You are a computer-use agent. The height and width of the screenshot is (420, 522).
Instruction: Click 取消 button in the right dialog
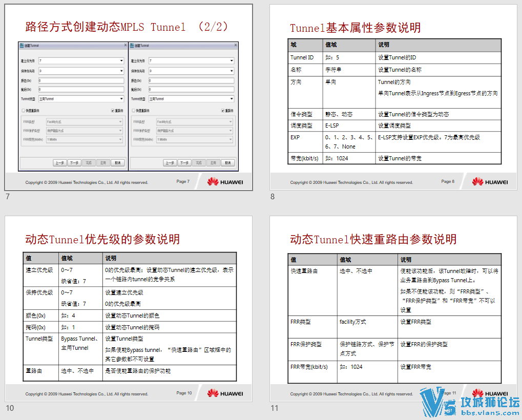coord(228,163)
